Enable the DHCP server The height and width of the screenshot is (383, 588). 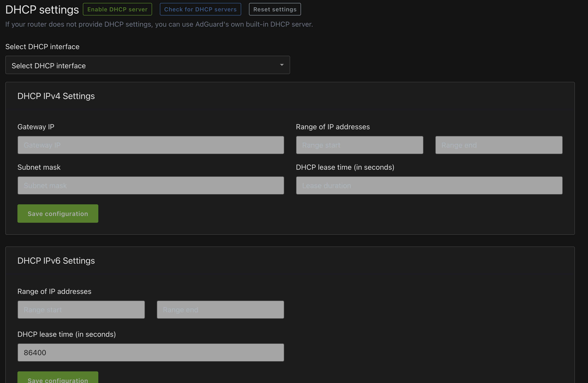pyautogui.click(x=117, y=9)
